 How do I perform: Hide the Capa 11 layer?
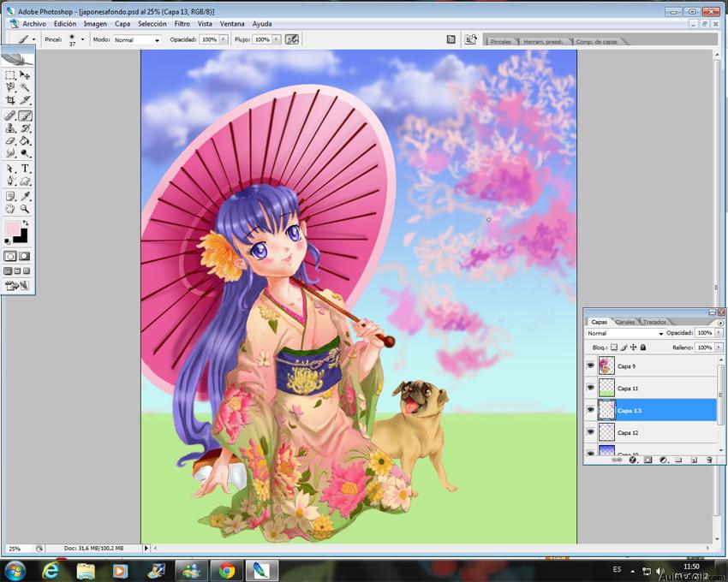pyautogui.click(x=591, y=388)
